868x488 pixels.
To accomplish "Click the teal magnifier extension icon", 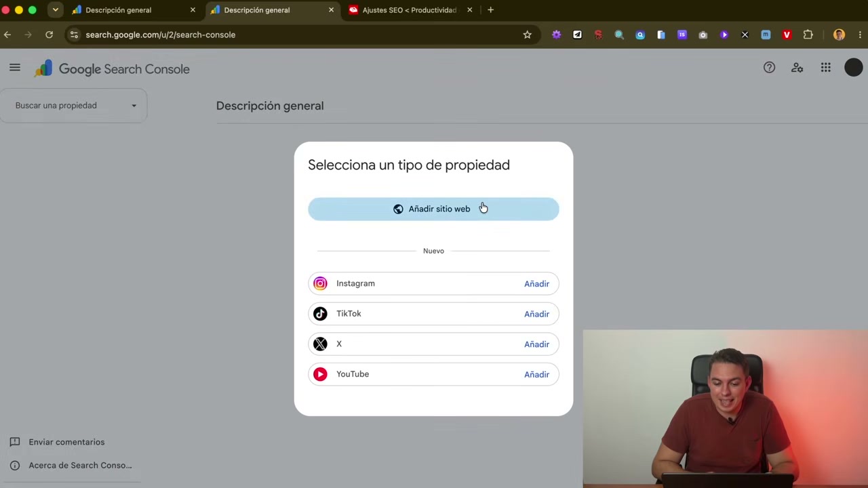I will click(x=619, y=35).
